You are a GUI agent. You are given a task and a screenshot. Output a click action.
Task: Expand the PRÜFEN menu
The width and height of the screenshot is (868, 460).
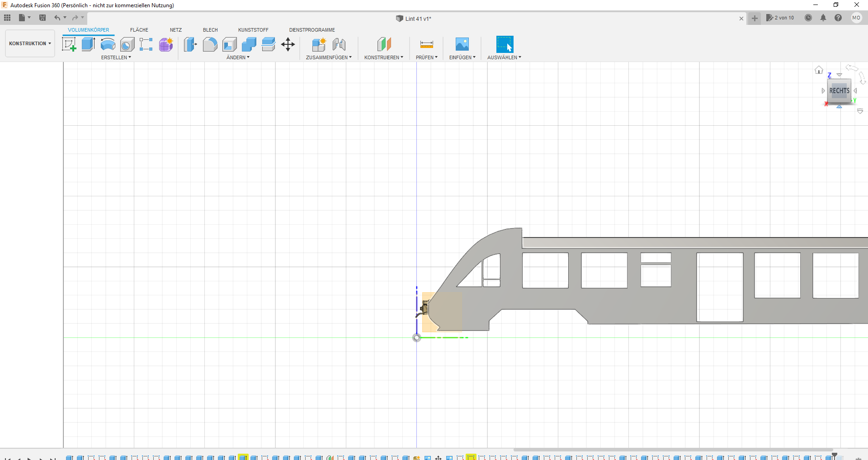point(427,57)
